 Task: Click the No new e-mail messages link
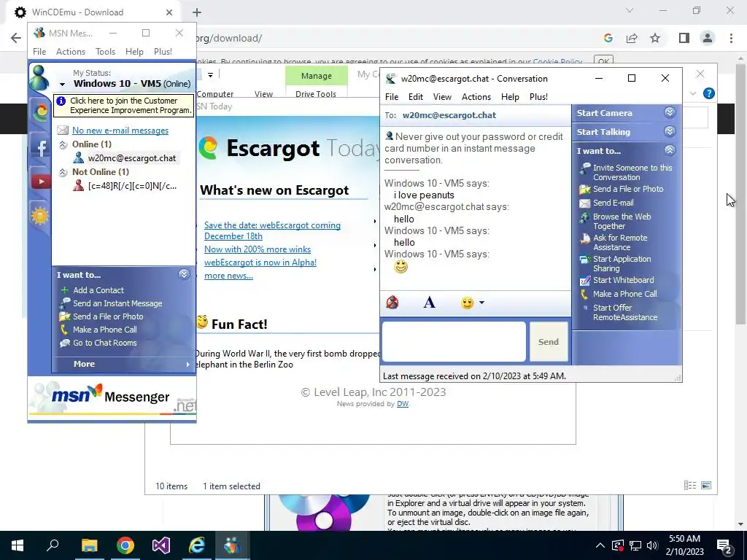click(x=120, y=131)
